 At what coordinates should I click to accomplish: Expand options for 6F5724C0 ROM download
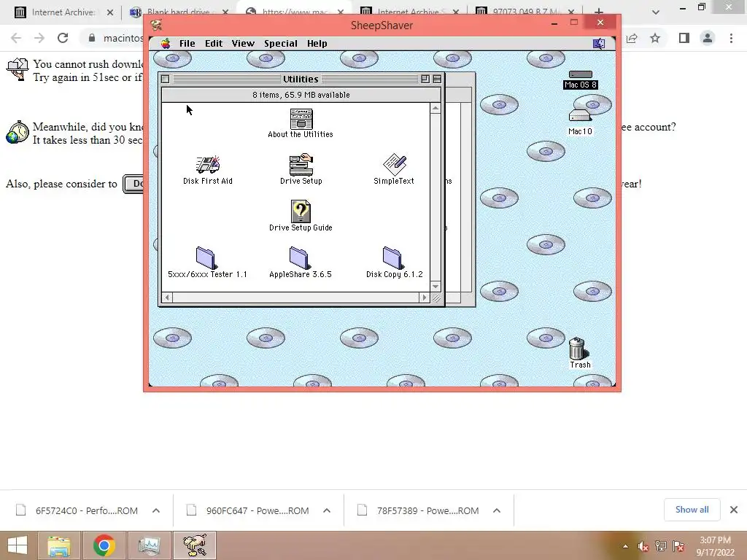[x=156, y=510]
